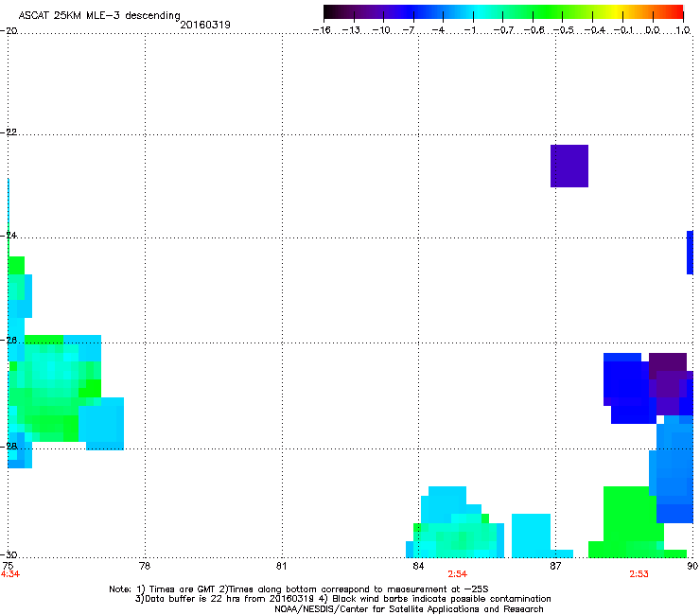Click the colorbar label -4
The image size is (700, 615).
point(438,30)
